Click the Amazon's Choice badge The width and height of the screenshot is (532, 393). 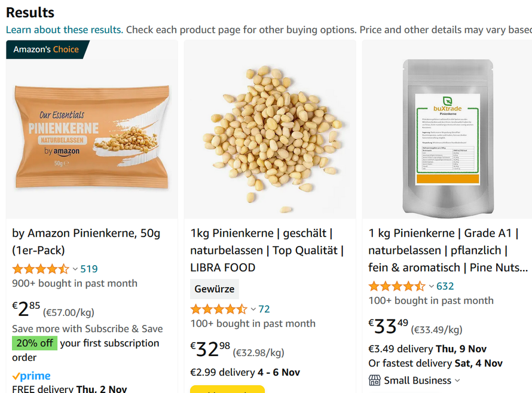47,50
